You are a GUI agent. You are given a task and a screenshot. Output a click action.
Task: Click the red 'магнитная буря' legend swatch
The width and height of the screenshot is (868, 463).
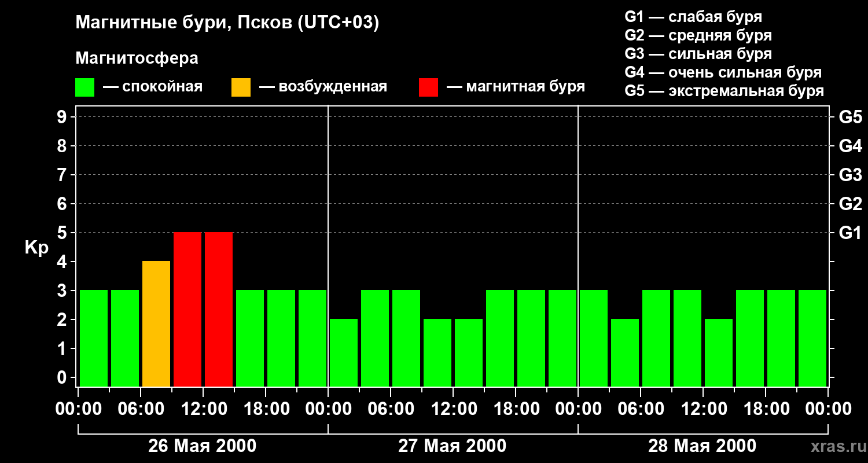tap(428, 87)
